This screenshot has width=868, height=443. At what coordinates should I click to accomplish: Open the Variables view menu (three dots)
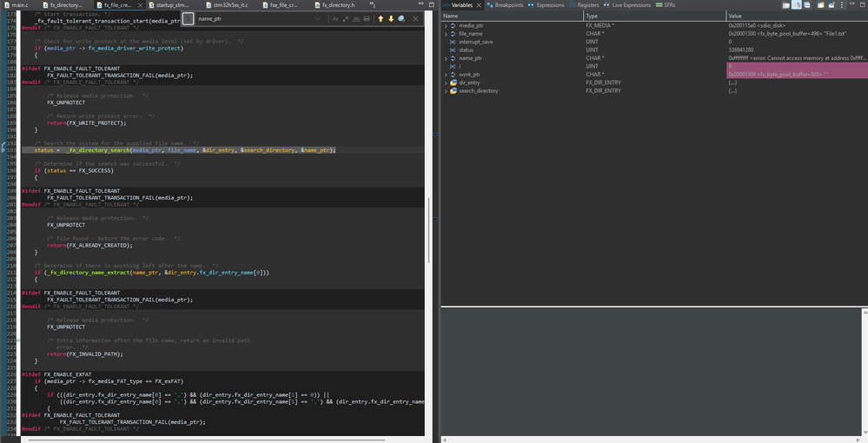coord(842,5)
